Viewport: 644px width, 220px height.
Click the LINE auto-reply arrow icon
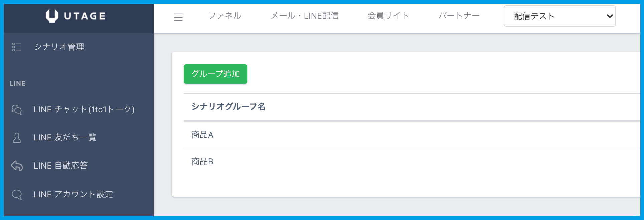coord(17,166)
